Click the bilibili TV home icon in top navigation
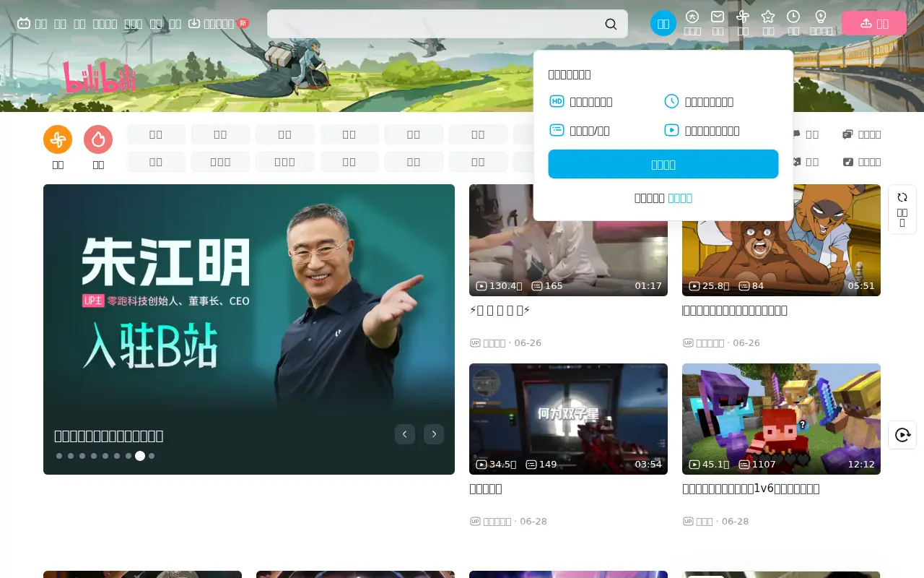 24,23
